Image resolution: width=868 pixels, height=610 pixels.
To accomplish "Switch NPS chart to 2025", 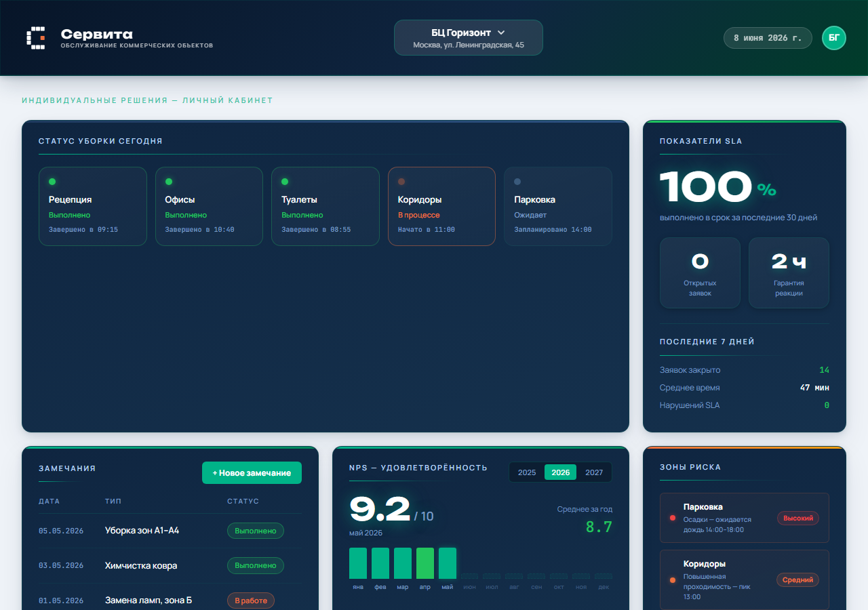I will pos(527,472).
